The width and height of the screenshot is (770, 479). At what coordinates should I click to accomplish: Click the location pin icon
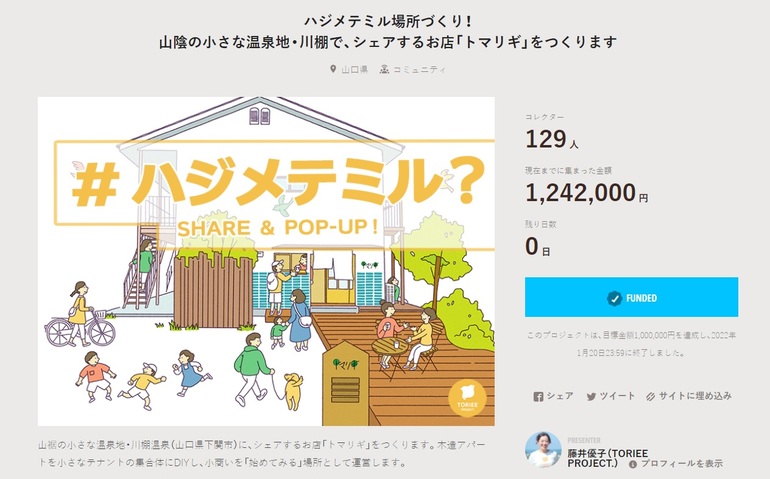tap(333, 70)
